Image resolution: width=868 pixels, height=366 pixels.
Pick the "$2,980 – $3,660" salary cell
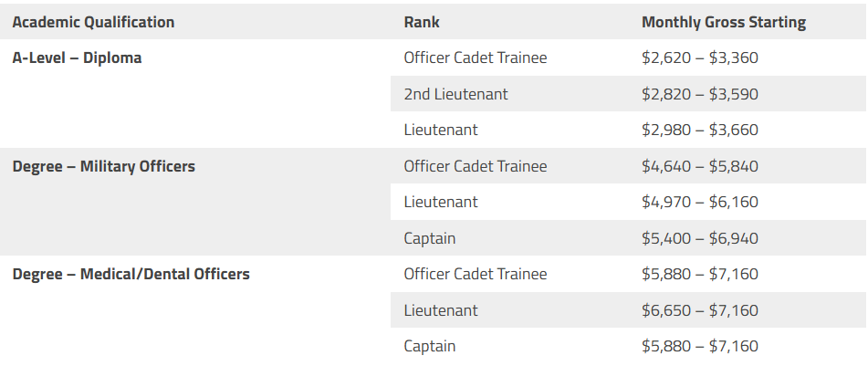coord(700,130)
